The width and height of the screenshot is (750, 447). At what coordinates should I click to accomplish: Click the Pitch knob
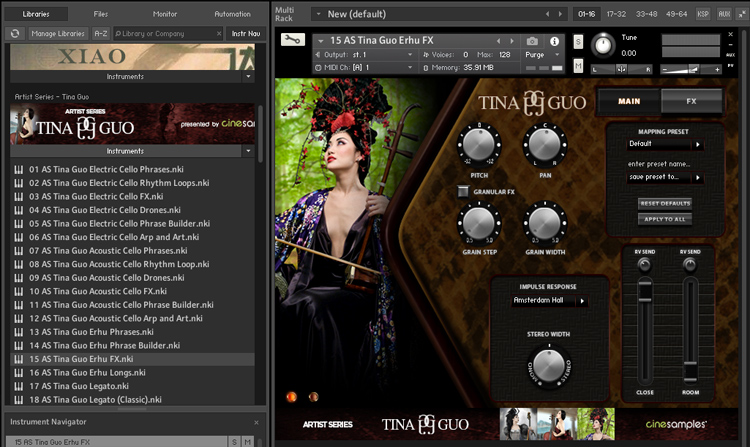[x=479, y=143]
